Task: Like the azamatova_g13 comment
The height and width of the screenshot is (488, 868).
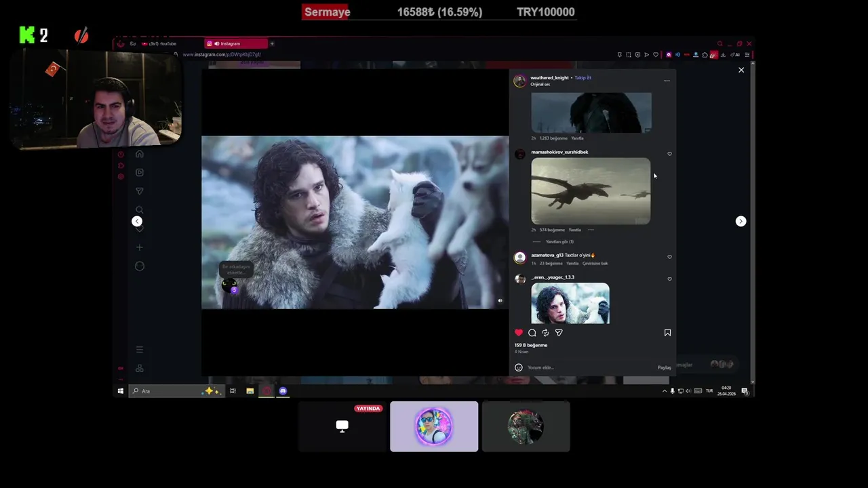Action: tap(669, 257)
